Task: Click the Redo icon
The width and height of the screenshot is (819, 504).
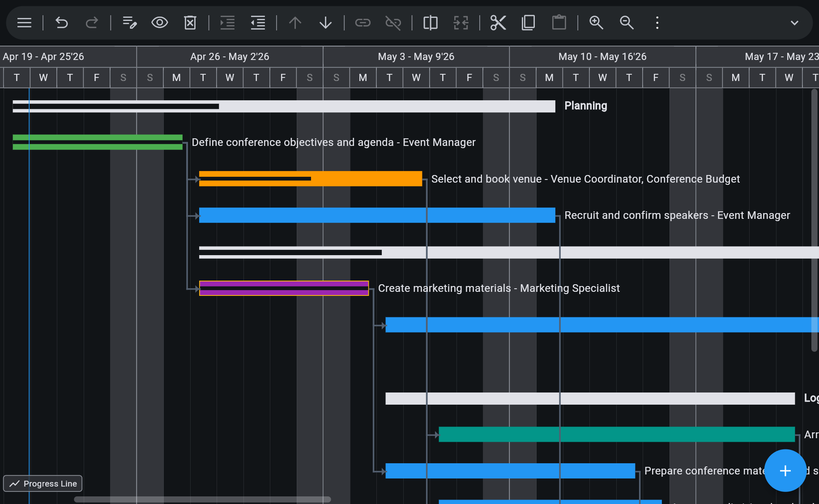Action: [x=92, y=22]
